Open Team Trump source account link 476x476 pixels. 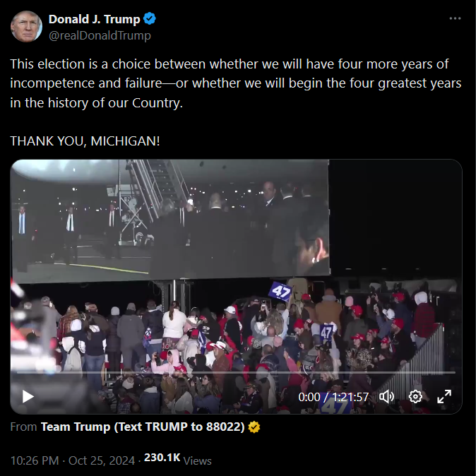pos(143,427)
